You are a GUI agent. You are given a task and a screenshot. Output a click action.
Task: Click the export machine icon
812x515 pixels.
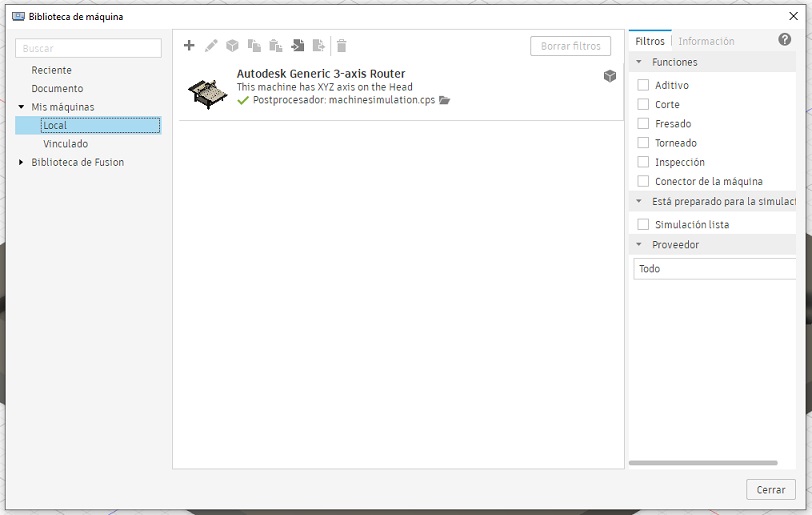point(318,46)
